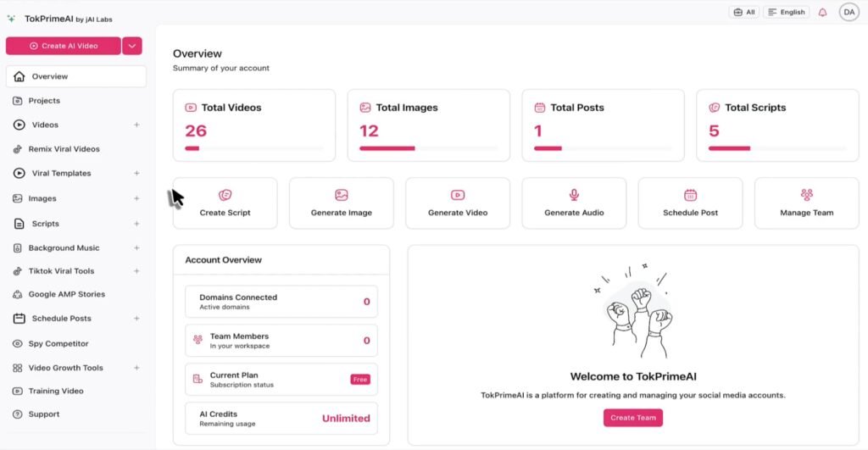Click the Manage Team people icon
868x450 pixels.
(806, 195)
